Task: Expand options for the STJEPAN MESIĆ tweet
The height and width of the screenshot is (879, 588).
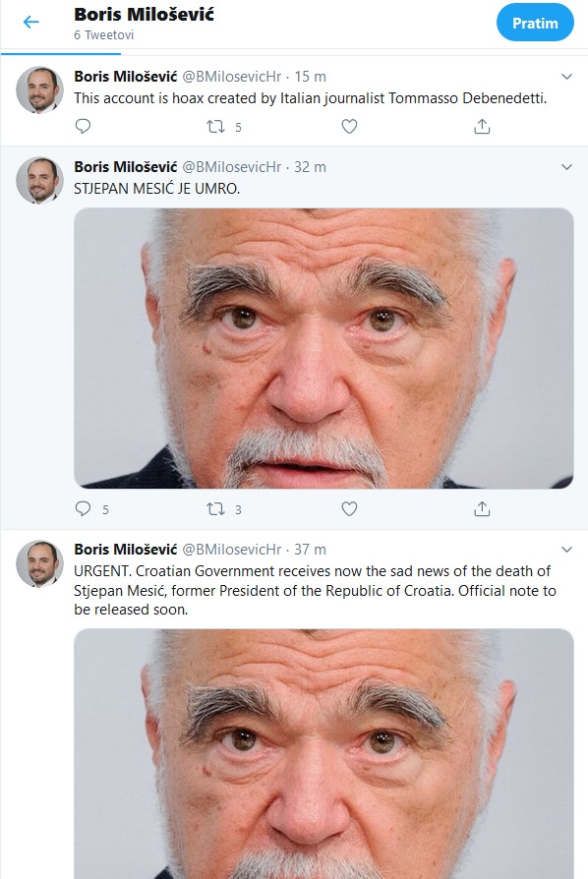Action: coord(567,164)
